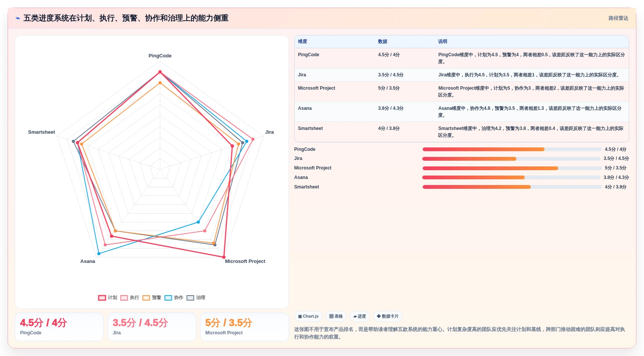The height and width of the screenshot is (356, 644).
Task: Click the Asana progress bar
Action: coord(511,177)
